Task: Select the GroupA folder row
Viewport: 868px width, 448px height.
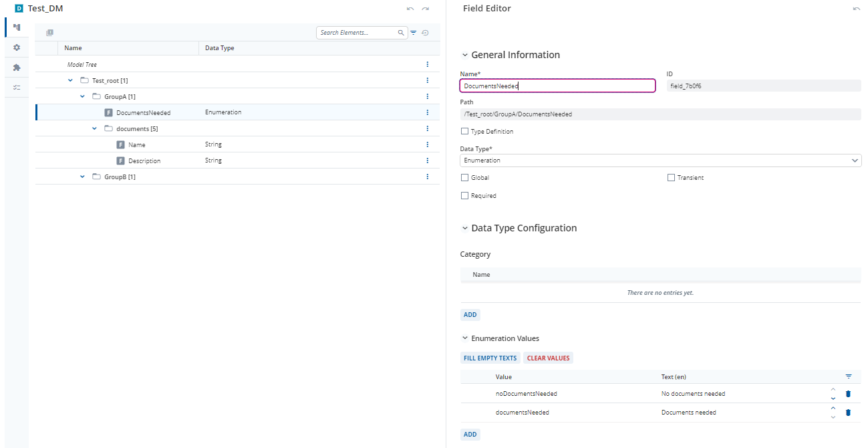Action: coord(238,96)
